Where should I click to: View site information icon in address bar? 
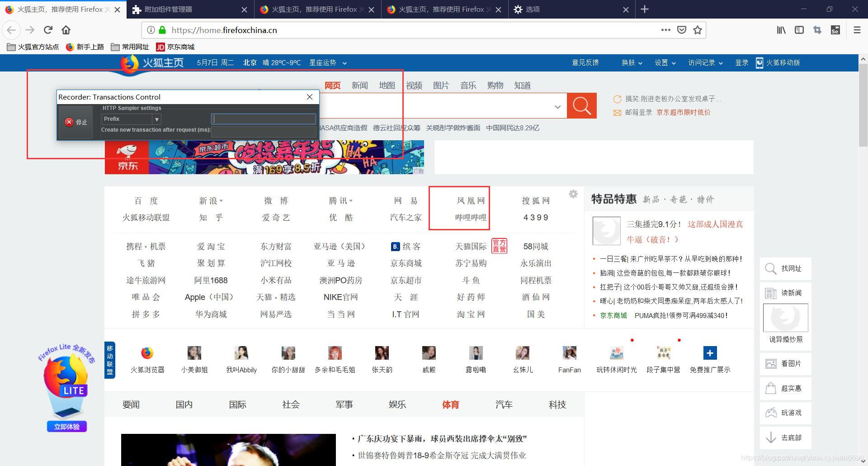151,30
